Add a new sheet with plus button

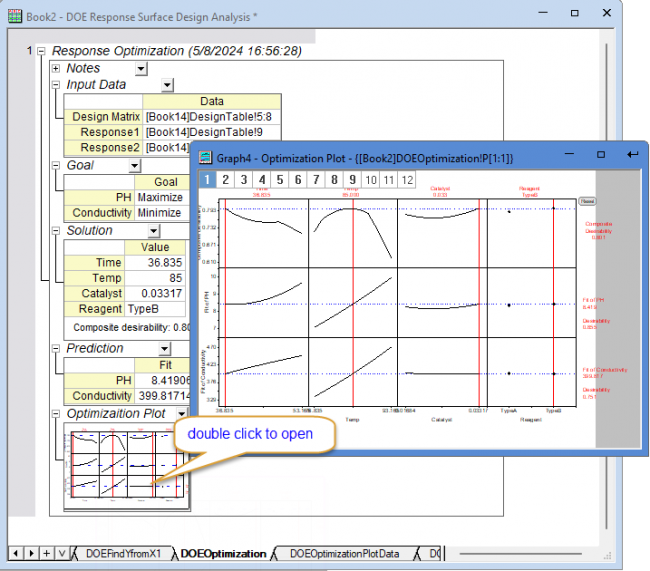[46, 553]
